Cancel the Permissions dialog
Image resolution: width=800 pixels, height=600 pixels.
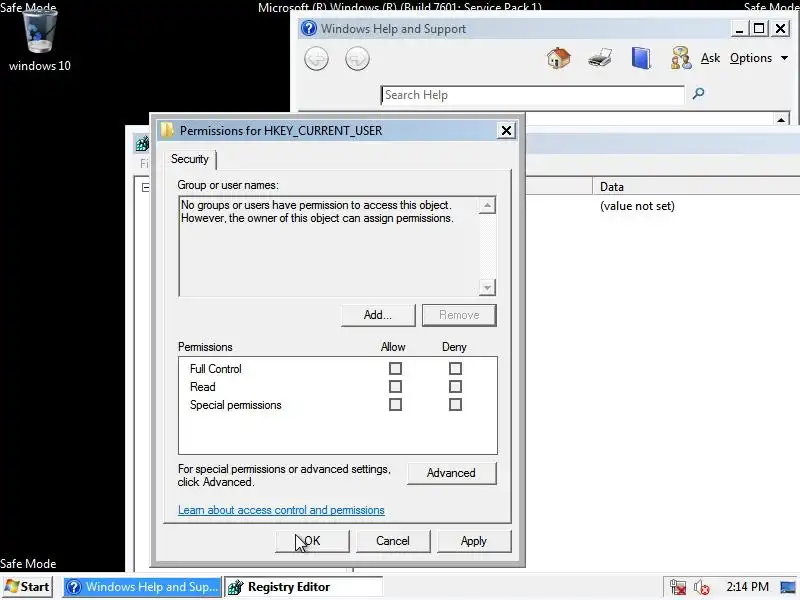393,541
